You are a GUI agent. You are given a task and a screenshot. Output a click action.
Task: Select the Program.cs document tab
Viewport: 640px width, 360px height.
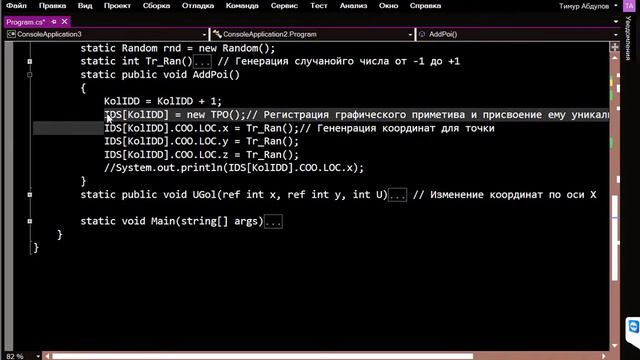(25, 22)
